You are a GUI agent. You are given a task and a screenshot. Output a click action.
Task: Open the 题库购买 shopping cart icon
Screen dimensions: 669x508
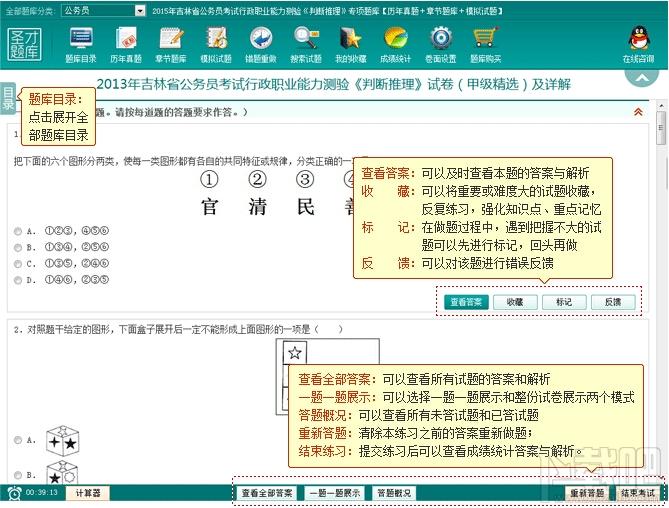(x=486, y=45)
